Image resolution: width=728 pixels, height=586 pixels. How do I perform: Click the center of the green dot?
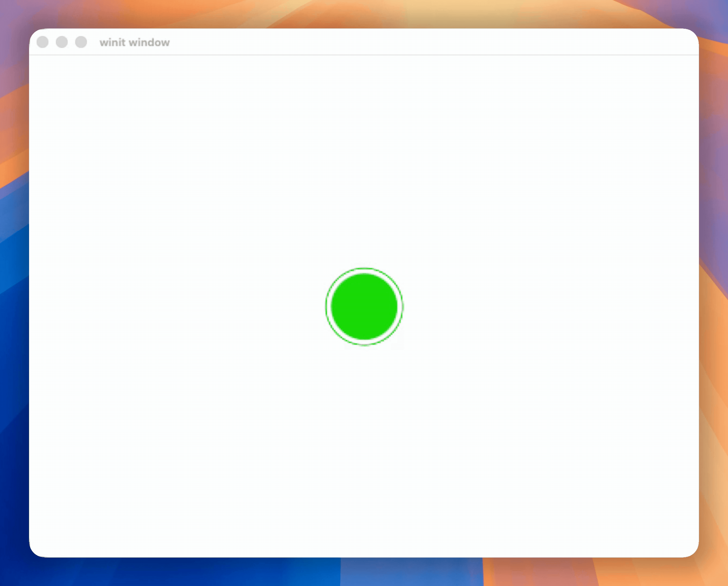[364, 307]
